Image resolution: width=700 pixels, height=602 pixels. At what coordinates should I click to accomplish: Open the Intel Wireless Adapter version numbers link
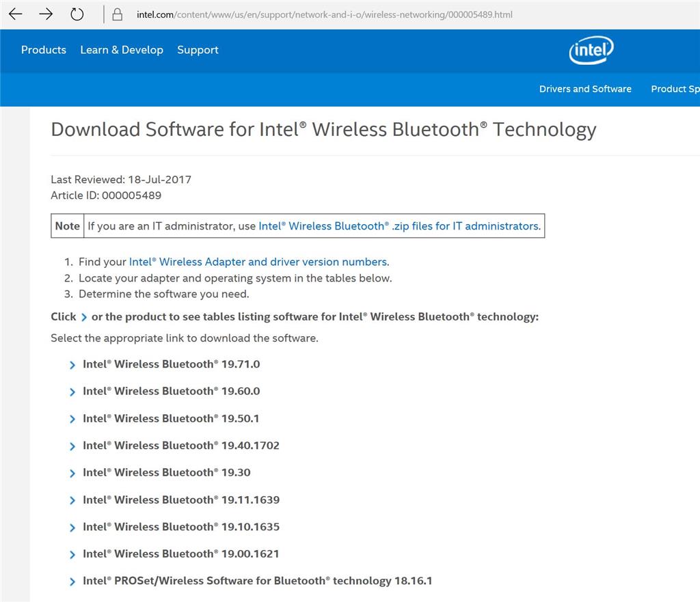pos(258,262)
